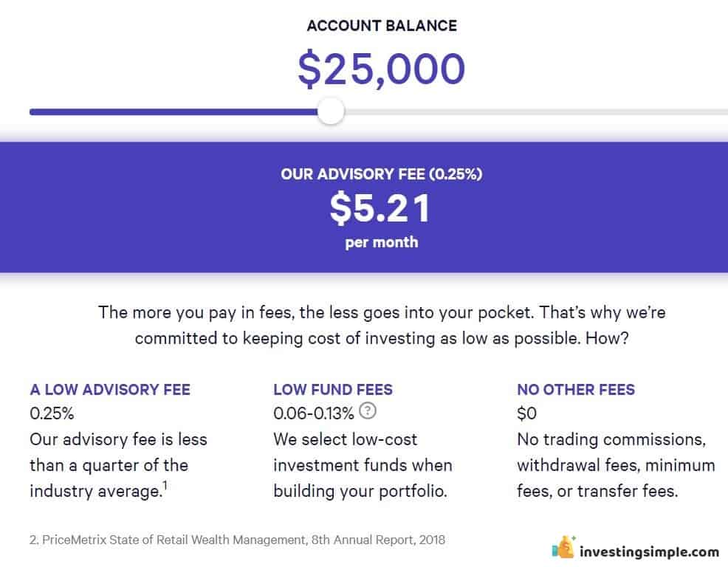
Task: Click the OUR ADVISORY FEE (0.25%) heading
Action: 381,174
